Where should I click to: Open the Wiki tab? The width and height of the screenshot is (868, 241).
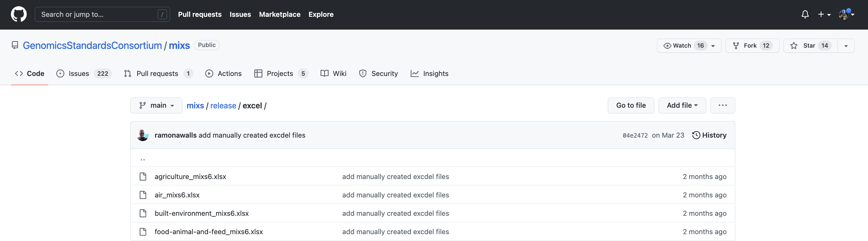tap(333, 73)
